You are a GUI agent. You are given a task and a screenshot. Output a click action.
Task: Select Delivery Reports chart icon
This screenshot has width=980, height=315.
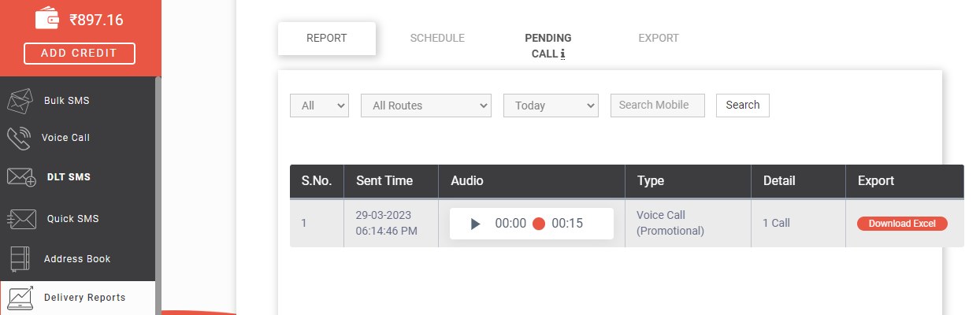click(x=20, y=298)
